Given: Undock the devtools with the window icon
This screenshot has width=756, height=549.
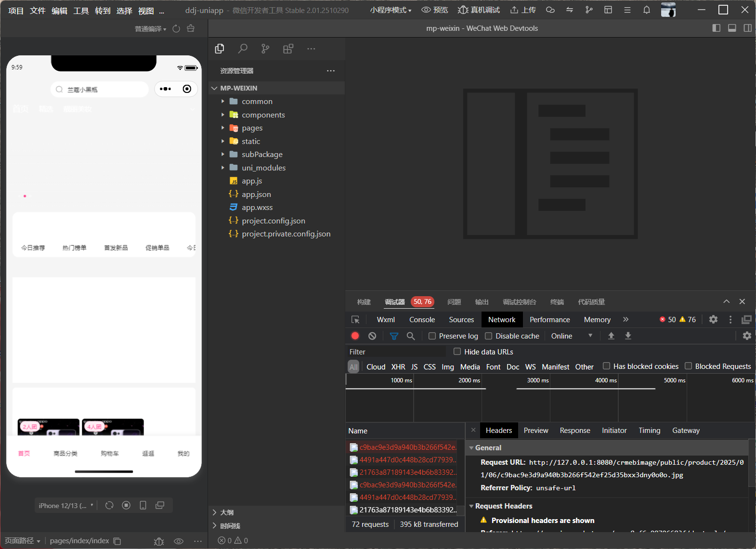Looking at the screenshot, I should (747, 319).
